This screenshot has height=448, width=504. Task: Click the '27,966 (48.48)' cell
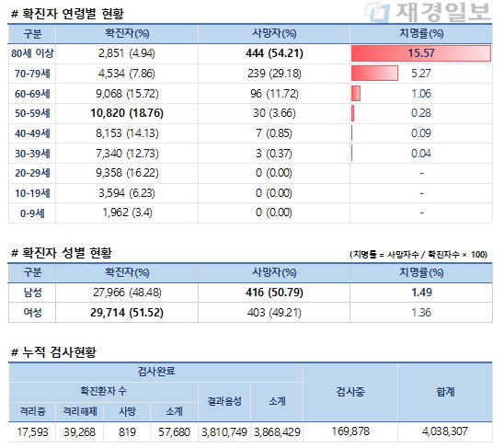tap(127, 293)
